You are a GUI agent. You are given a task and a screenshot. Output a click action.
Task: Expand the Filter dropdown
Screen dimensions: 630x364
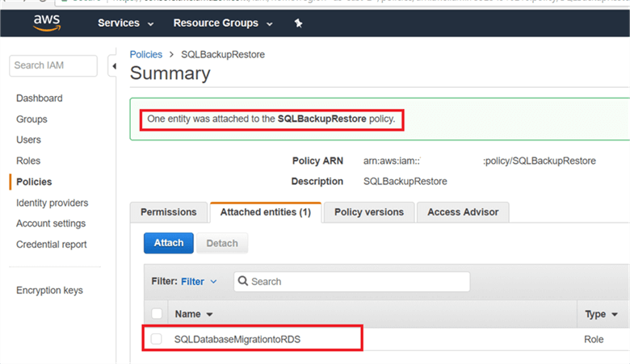[x=199, y=282]
